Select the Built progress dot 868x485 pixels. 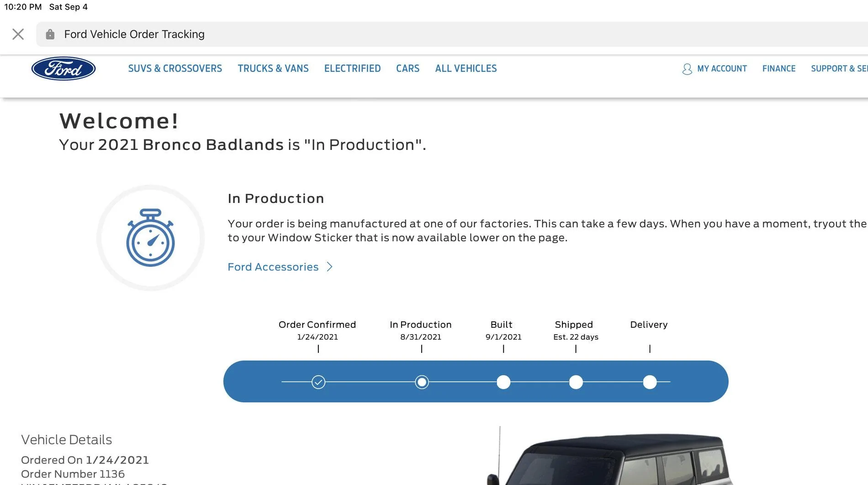[503, 382]
